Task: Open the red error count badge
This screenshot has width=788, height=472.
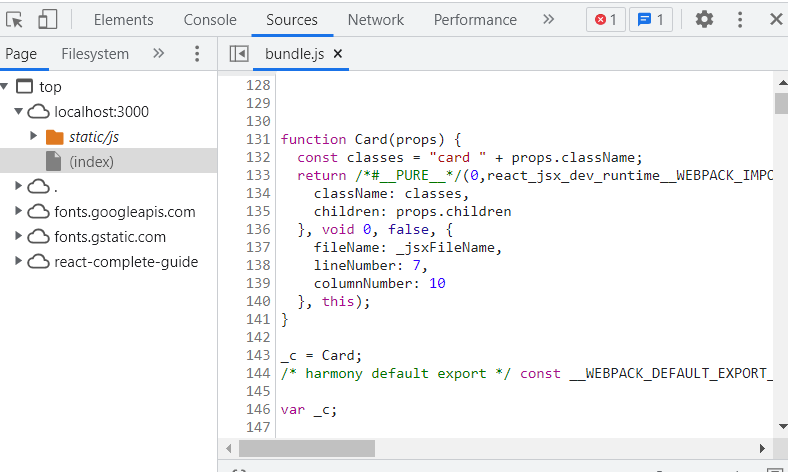Action: 606,20
